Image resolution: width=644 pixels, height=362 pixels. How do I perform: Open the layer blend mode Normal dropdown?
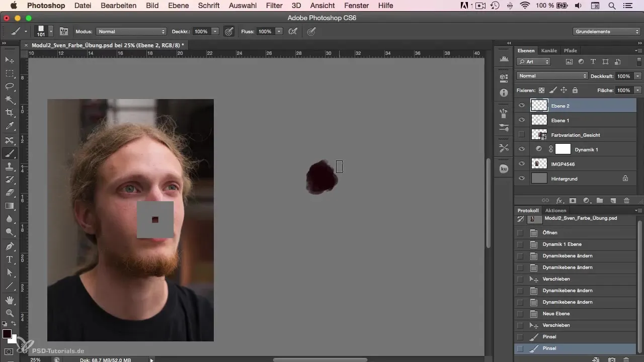tap(552, 76)
